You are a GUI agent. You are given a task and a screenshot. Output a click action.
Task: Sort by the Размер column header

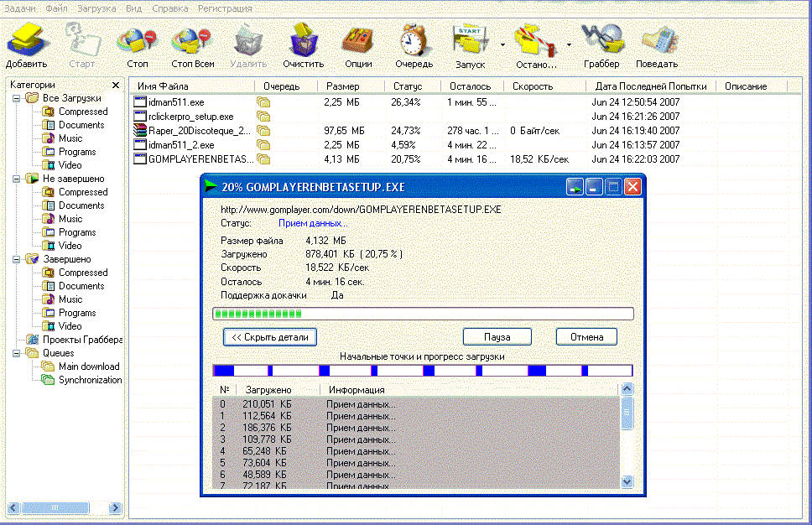pos(352,86)
